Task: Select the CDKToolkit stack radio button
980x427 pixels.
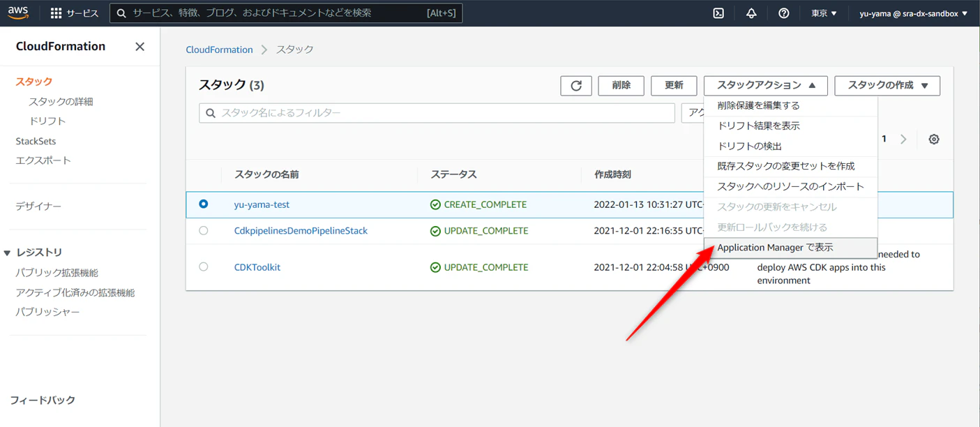Action: click(204, 267)
